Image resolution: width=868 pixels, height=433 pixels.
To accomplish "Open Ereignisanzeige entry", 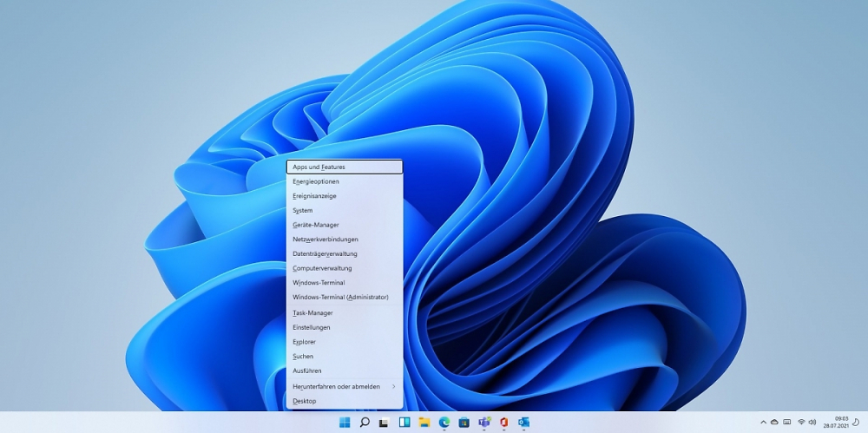I will 345,196.
